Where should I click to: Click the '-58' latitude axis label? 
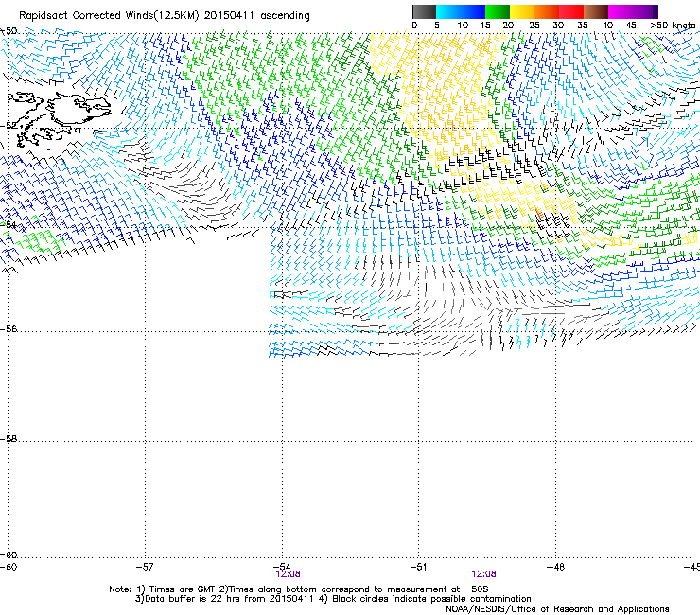coord(9,439)
